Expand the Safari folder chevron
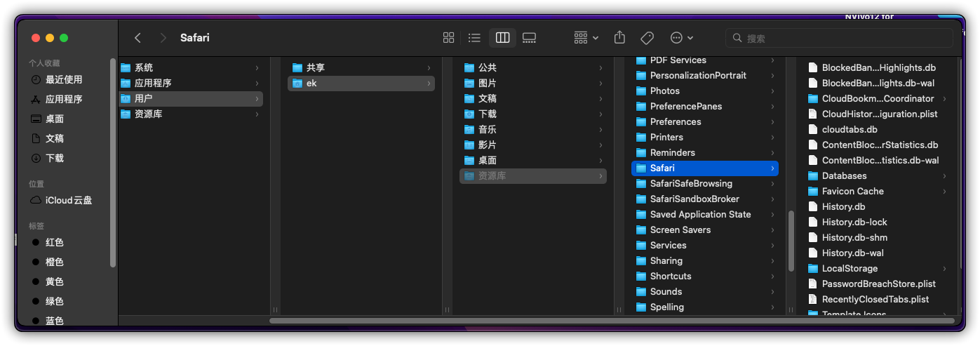 pyautogui.click(x=772, y=168)
